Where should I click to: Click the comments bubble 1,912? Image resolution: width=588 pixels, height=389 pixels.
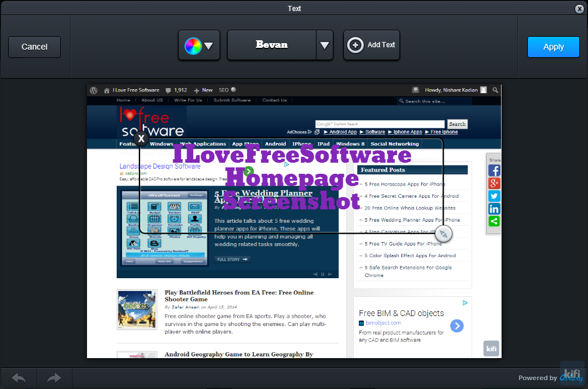pyautogui.click(x=176, y=90)
